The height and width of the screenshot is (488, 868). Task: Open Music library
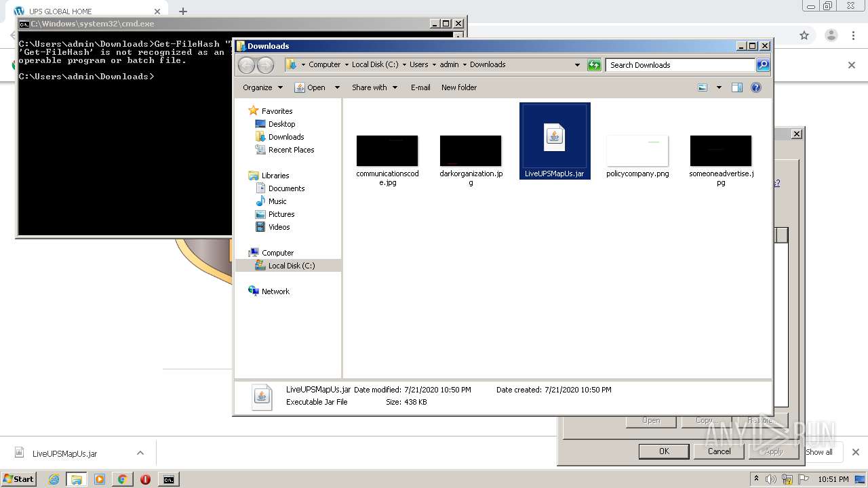[x=277, y=201]
